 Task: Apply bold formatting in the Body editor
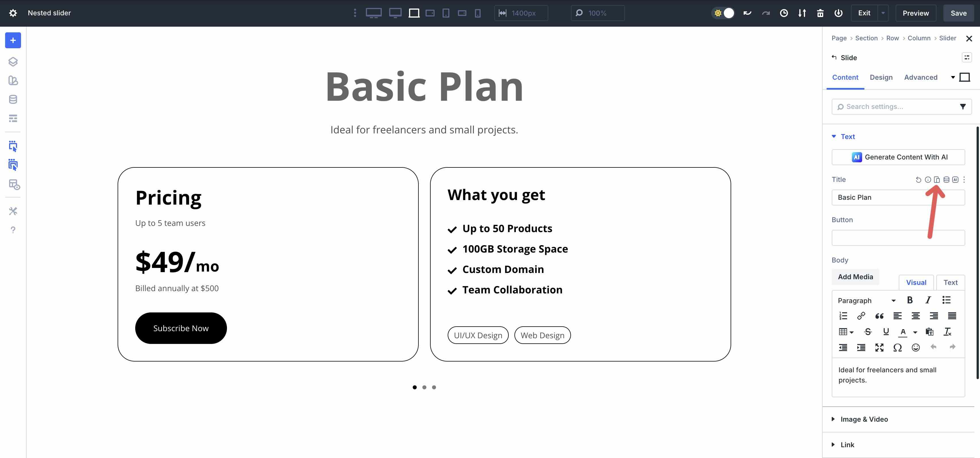(910, 300)
